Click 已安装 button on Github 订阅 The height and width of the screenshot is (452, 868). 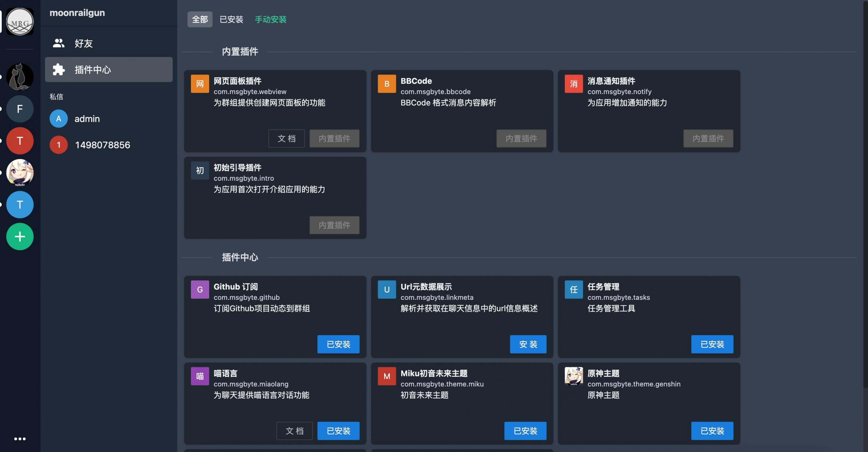pos(338,344)
